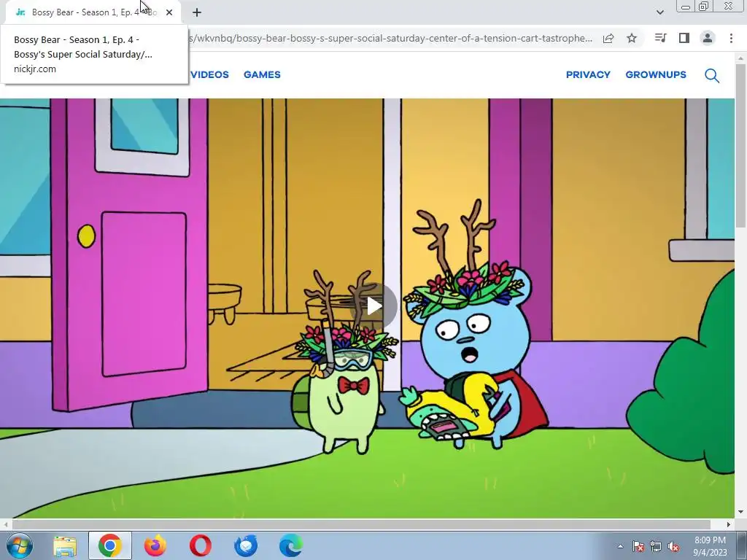
Task: Launch Firefox from the taskbar
Action: (155, 545)
